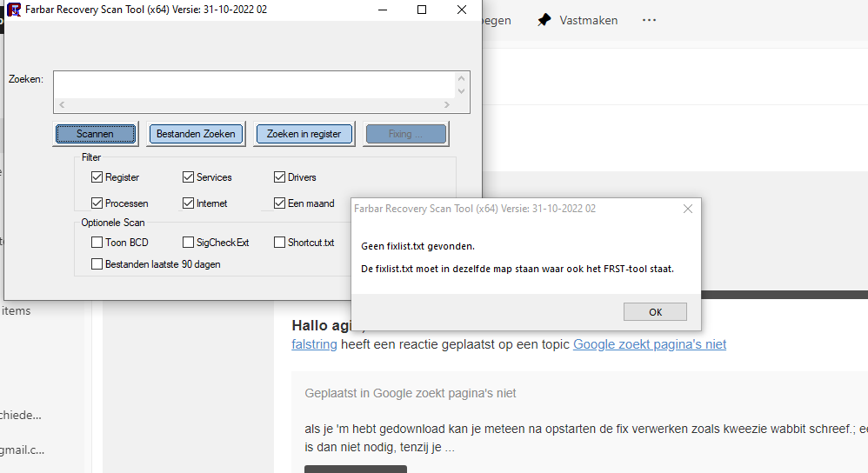Uncheck the Drivers filter checkbox
Viewport: 868px width, 473px height.
[x=279, y=177]
